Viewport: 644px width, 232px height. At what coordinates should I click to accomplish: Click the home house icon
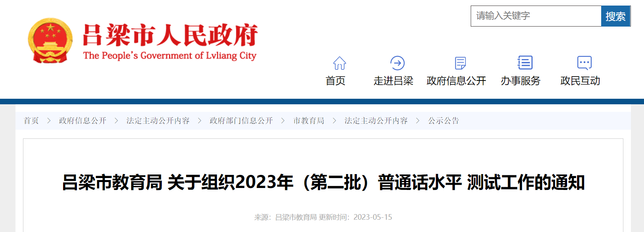(339, 63)
